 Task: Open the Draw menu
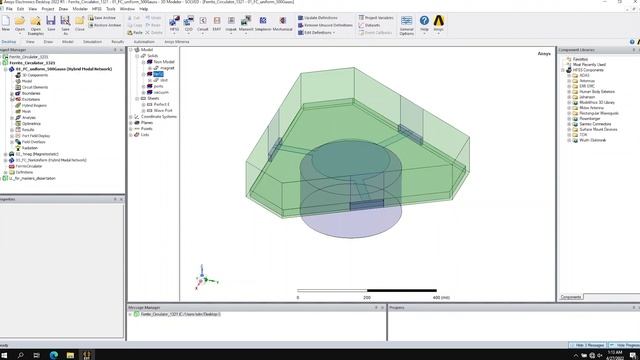[x=63, y=9]
